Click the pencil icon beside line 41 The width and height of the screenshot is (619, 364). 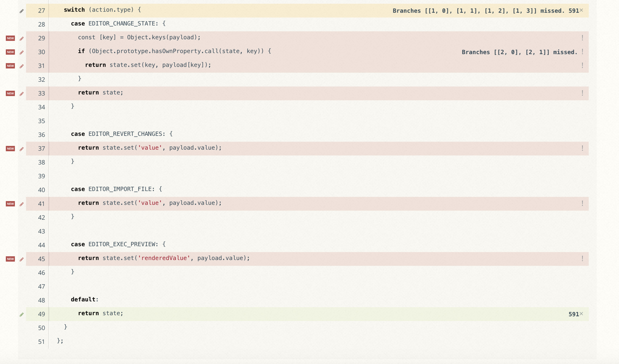pyautogui.click(x=22, y=204)
